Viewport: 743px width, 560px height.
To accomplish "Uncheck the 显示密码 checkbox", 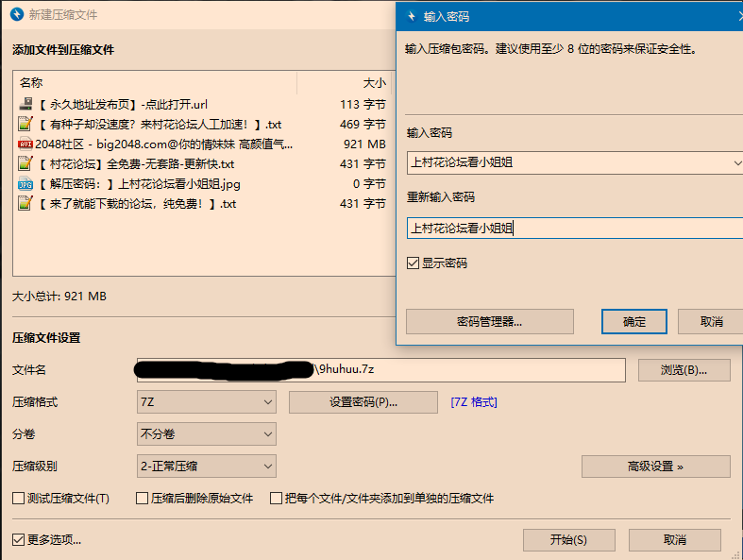I will (x=413, y=263).
